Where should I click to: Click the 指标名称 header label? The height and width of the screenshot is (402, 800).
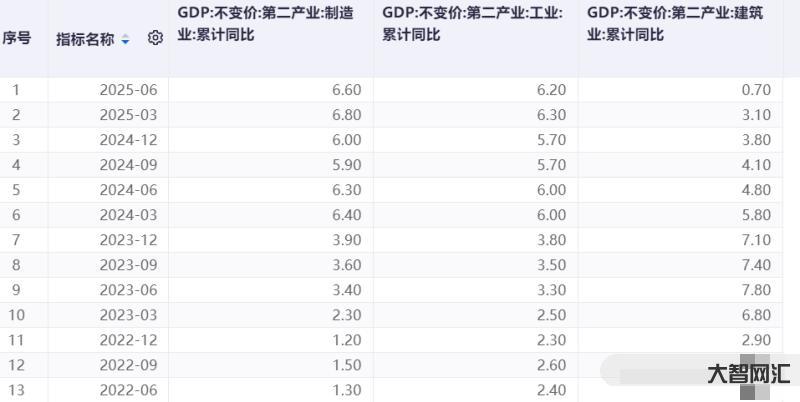tap(85, 39)
